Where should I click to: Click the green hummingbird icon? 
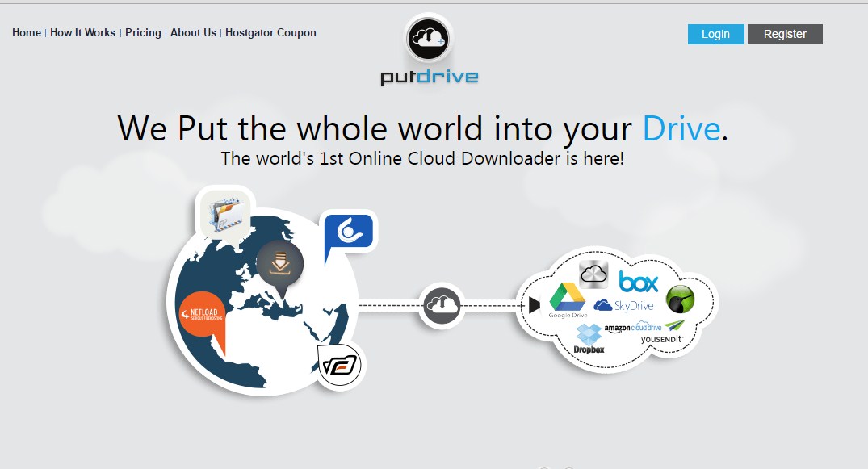pyautogui.click(x=680, y=299)
